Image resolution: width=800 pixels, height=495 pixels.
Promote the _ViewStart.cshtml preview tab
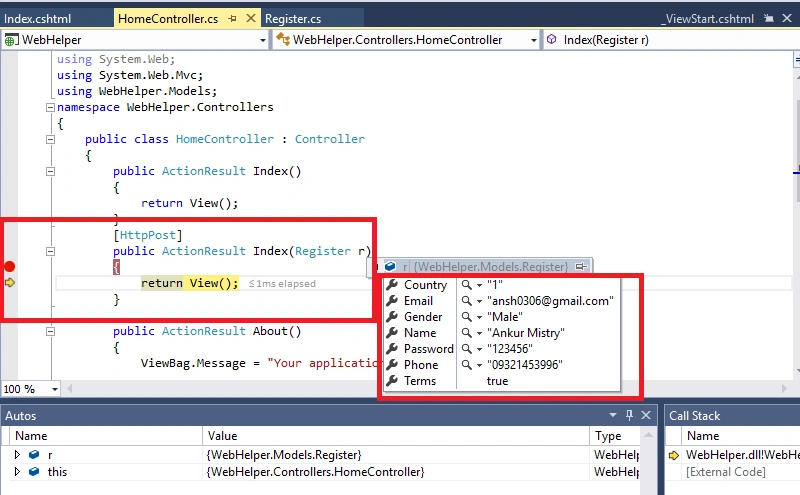point(768,19)
